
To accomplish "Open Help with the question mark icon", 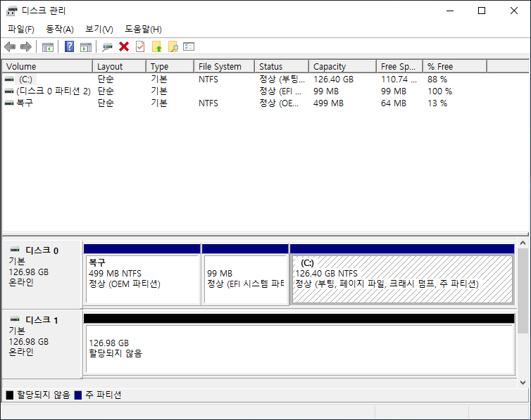I will (70, 46).
